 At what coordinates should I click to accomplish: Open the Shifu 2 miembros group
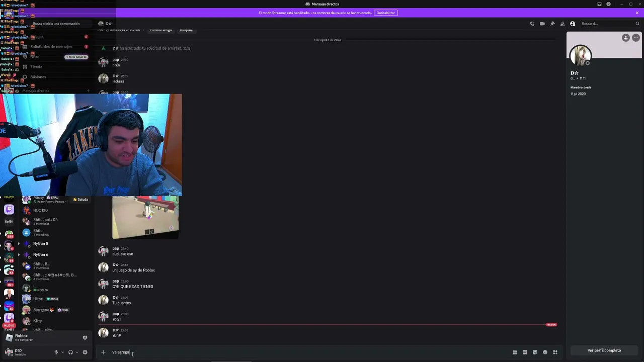(56, 232)
